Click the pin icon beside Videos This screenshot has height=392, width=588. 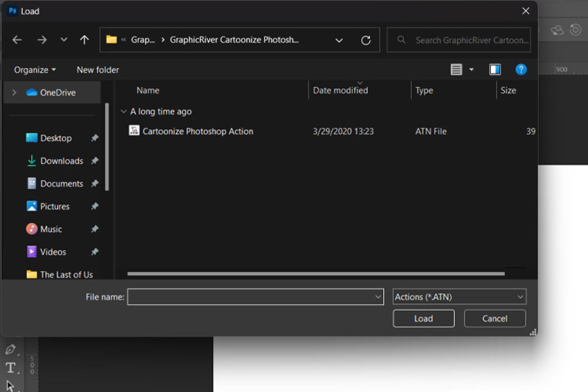pyautogui.click(x=95, y=252)
